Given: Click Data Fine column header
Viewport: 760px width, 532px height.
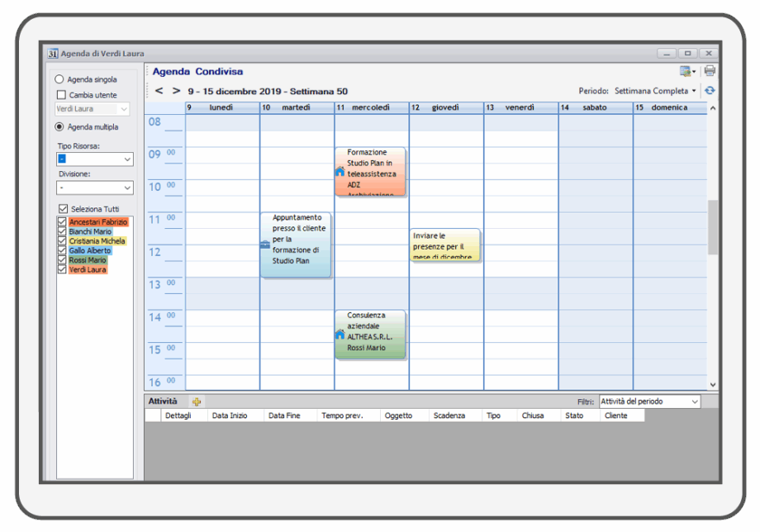Looking at the screenshot, I should [290, 416].
